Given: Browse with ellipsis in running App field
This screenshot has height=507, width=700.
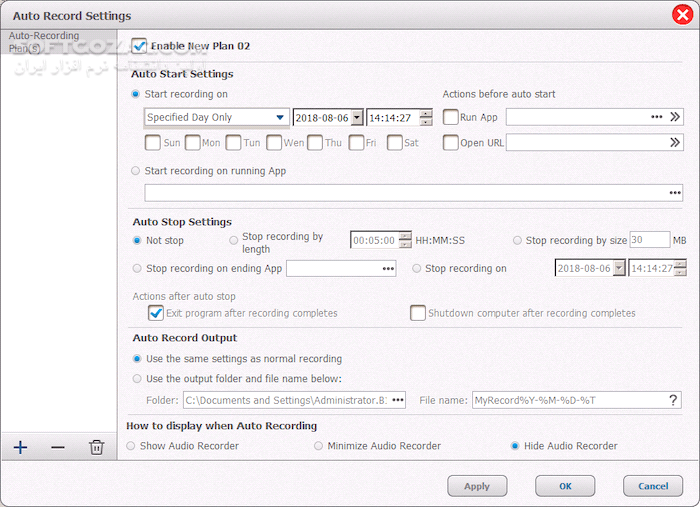Looking at the screenshot, I should [x=674, y=193].
